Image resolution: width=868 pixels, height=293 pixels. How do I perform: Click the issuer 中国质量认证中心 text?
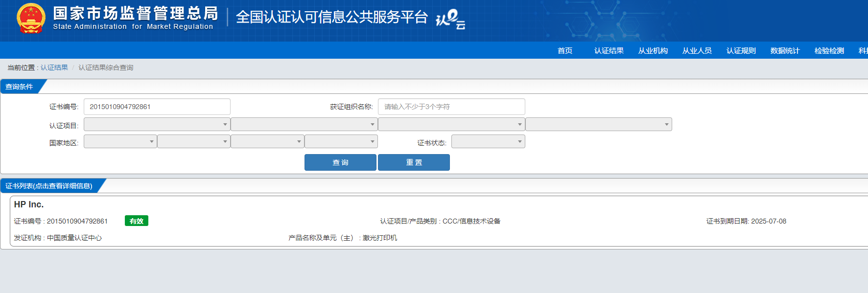74,238
